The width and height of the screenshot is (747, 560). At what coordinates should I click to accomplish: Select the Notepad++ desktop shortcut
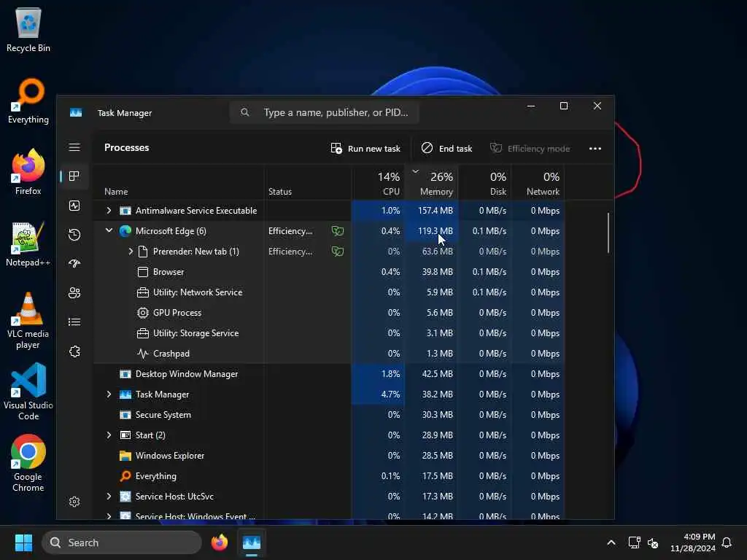pos(28,244)
